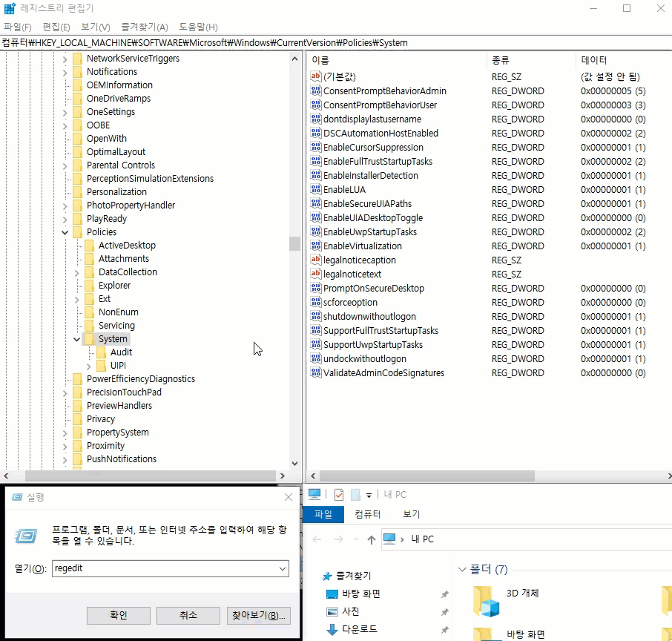Image resolution: width=672 pixels, height=641 pixels.
Task: Click the EnableVirtualization value icon
Action: coord(316,246)
